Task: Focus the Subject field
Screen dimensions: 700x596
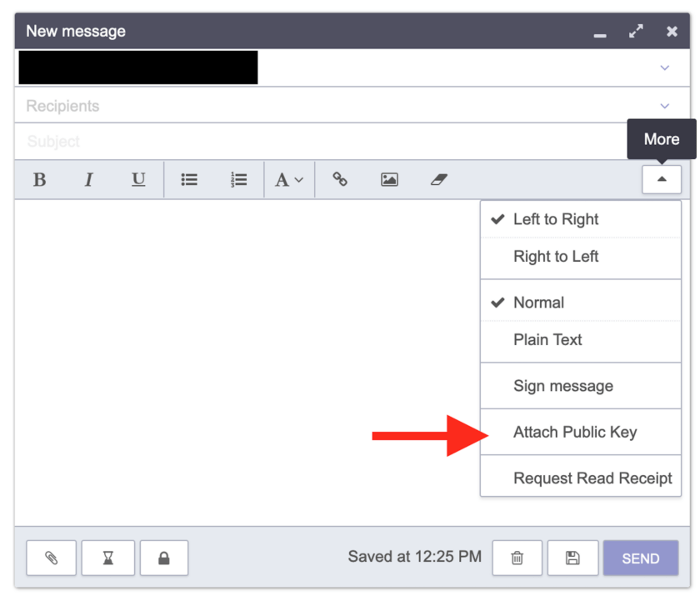Action: pyautogui.click(x=322, y=142)
